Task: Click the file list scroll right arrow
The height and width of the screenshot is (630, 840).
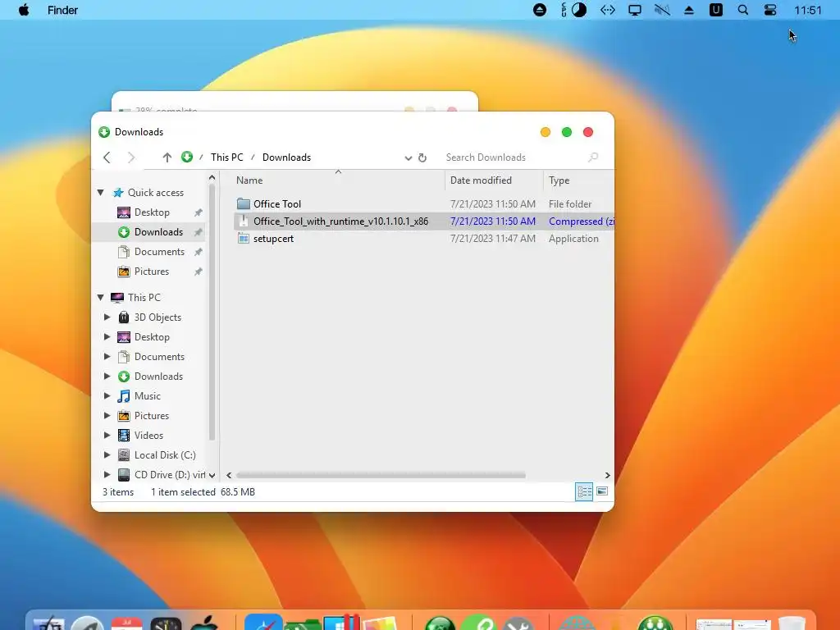Action: pyautogui.click(x=607, y=475)
